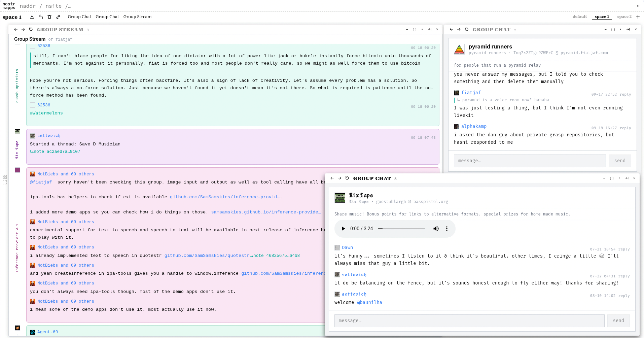The height and width of the screenshot is (338, 644).
Task: Click the undo arrow in space toolbar
Action: point(41,16)
